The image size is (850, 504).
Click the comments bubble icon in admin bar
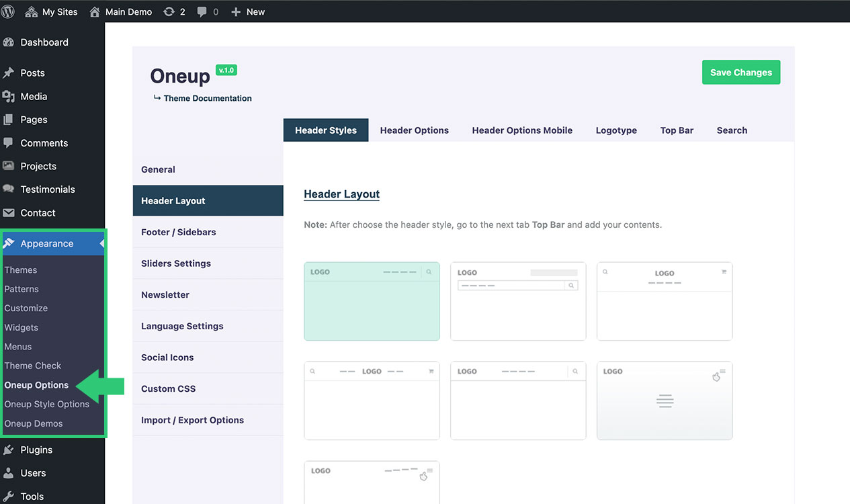pos(202,11)
